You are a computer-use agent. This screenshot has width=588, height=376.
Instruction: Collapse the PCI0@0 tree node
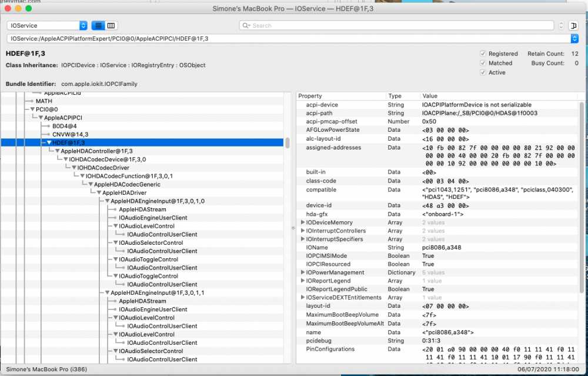pos(32,109)
